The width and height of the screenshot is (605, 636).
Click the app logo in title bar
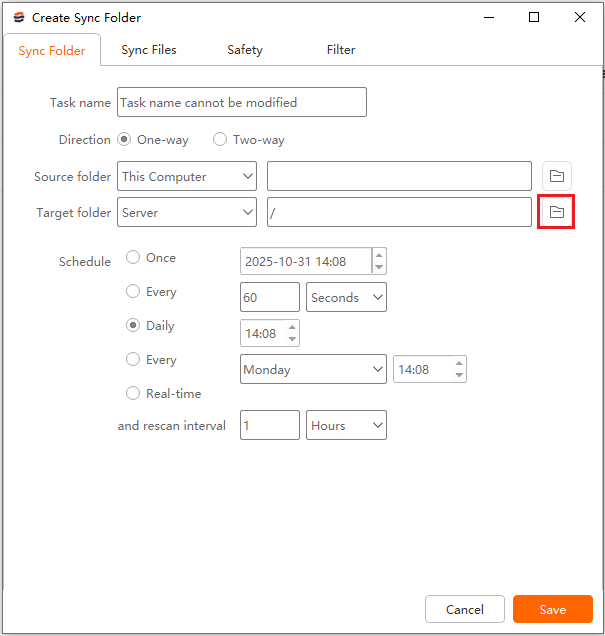(19, 18)
